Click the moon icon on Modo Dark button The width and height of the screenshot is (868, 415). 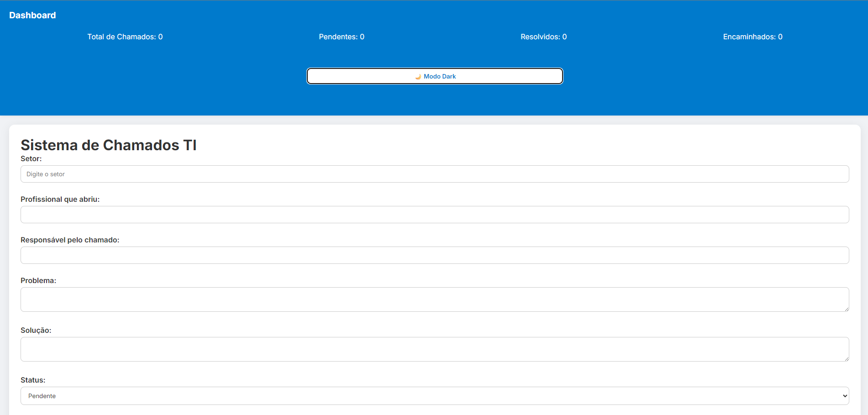tap(418, 76)
